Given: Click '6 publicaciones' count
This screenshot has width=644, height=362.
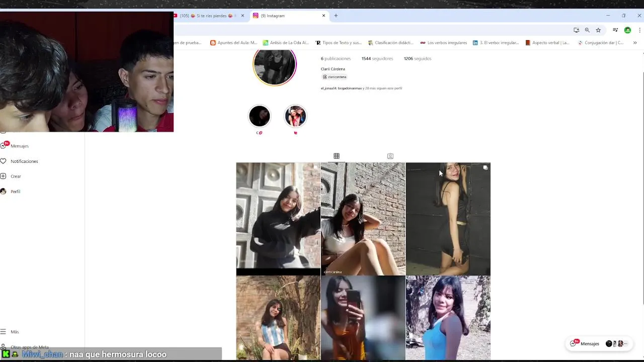Looking at the screenshot, I should point(336,59).
